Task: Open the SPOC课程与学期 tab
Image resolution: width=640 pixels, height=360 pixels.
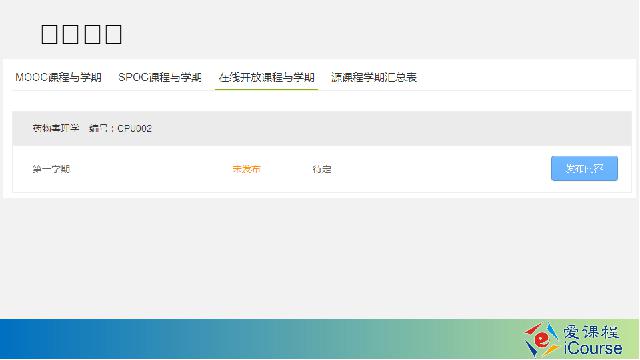Action: click(160, 77)
